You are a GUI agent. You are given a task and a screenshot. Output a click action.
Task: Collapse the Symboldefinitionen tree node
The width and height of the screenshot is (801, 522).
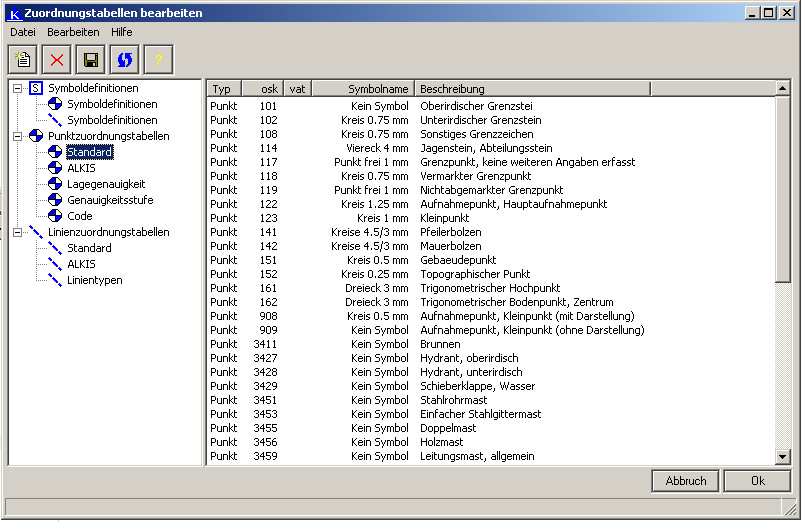[17, 88]
